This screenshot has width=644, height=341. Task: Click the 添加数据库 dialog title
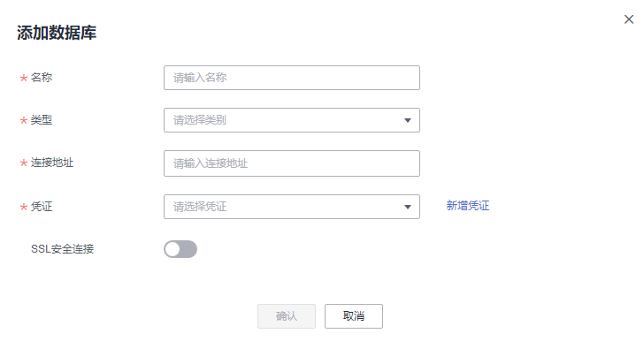click(x=57, y=33)
